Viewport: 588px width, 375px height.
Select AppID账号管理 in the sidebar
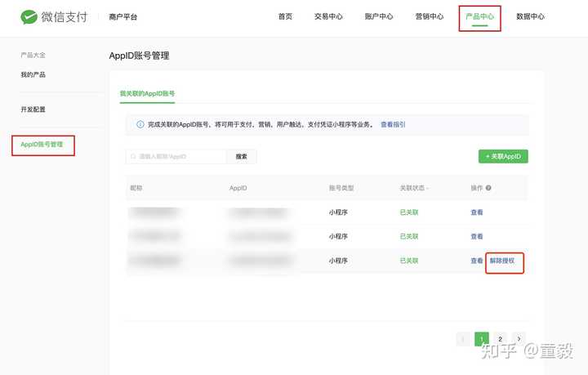pos(42,145)
